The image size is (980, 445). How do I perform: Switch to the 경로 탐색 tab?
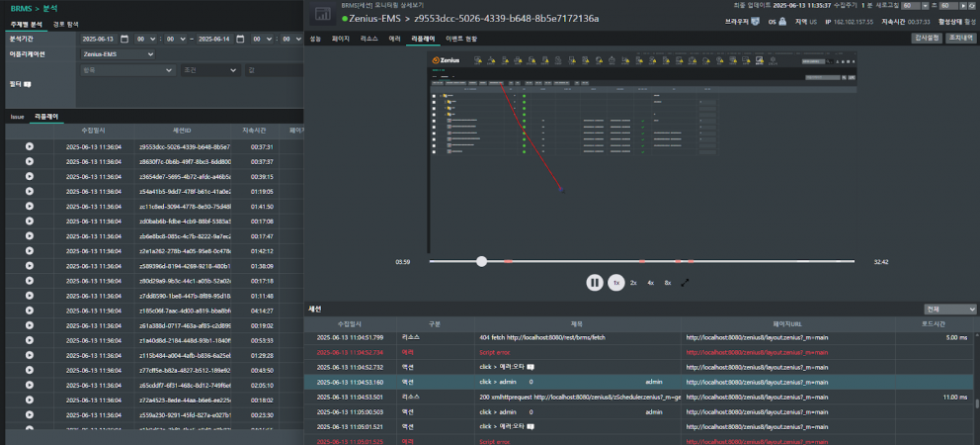[x=66, y=23]
